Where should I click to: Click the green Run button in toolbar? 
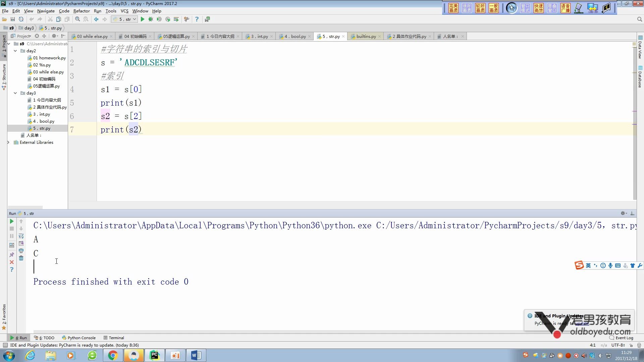click(143, 19)
